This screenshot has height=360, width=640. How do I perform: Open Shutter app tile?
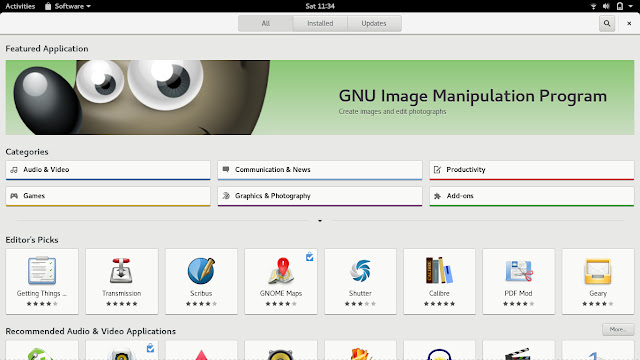(x=360, y=281)
